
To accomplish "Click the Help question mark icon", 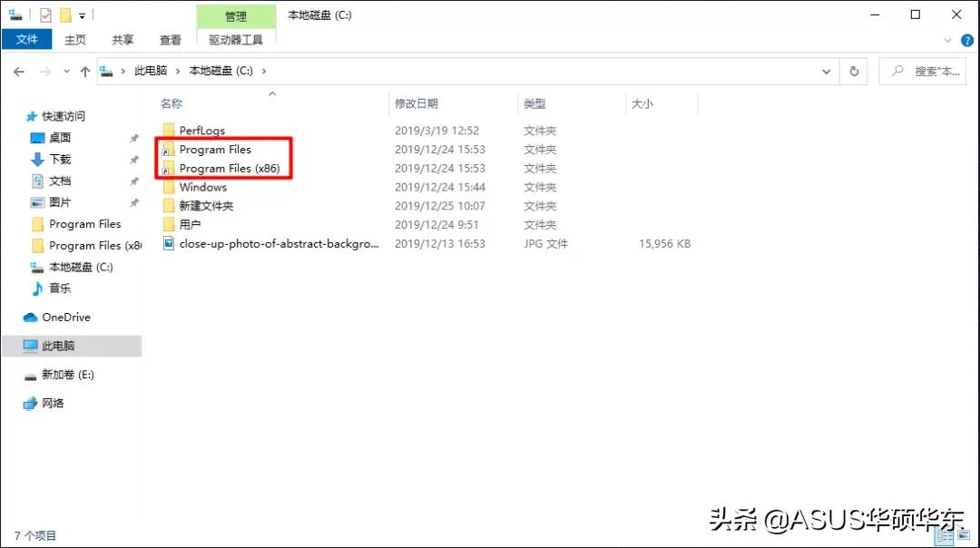I will pyautogui.click(x=967, y=40).
